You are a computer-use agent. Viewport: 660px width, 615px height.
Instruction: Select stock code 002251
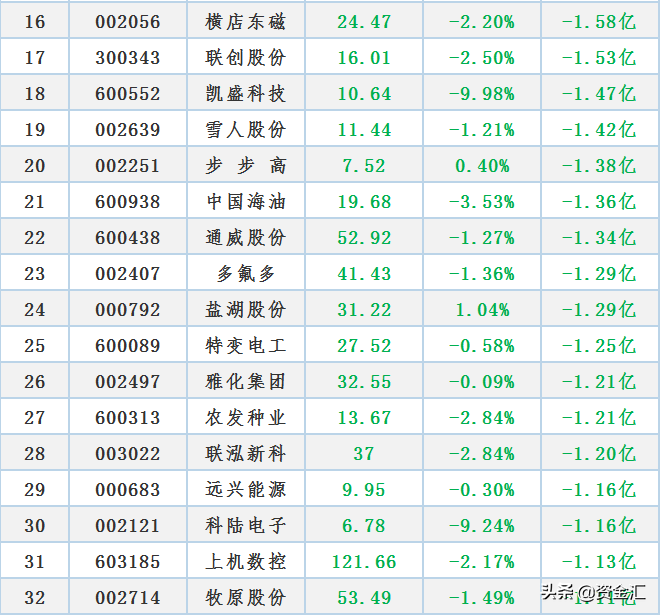[128, 166]
